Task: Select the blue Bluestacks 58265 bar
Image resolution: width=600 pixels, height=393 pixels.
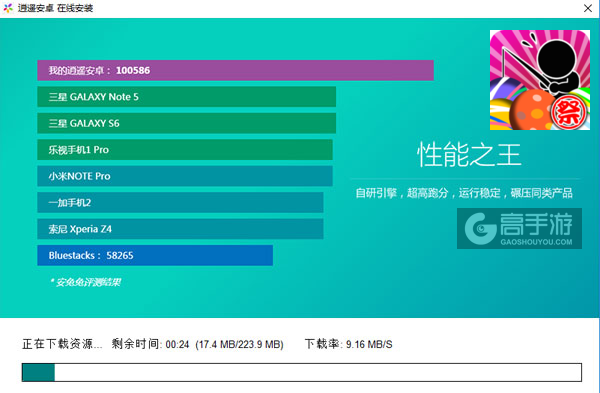Action: pyautogui.click(x=155, y=255)
